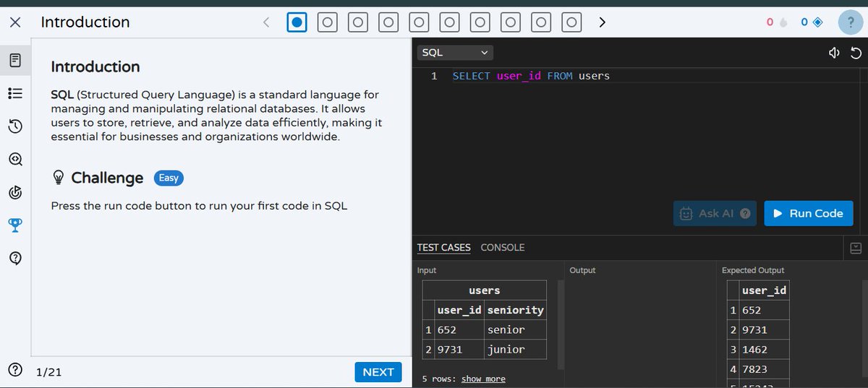Select the second lesson step indicator
The height and width of the screenshot is (388, 868).
click(x=327, y=22)
